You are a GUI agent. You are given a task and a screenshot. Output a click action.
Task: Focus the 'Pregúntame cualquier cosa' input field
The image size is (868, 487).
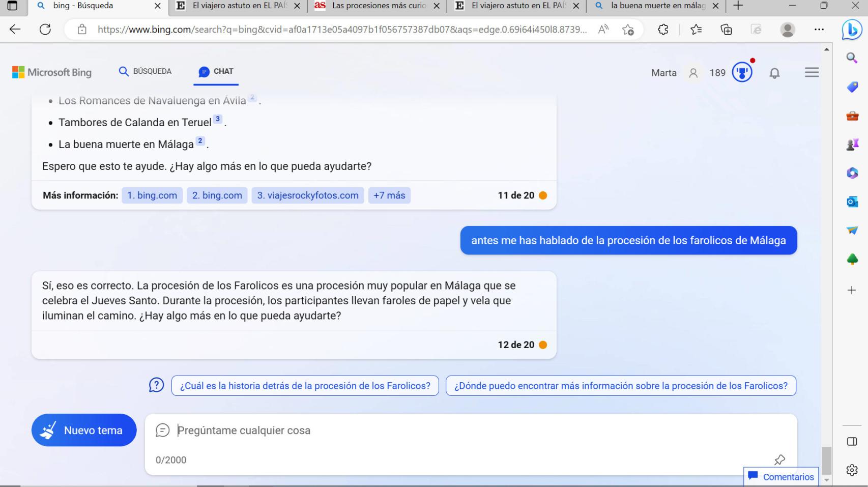471,431
